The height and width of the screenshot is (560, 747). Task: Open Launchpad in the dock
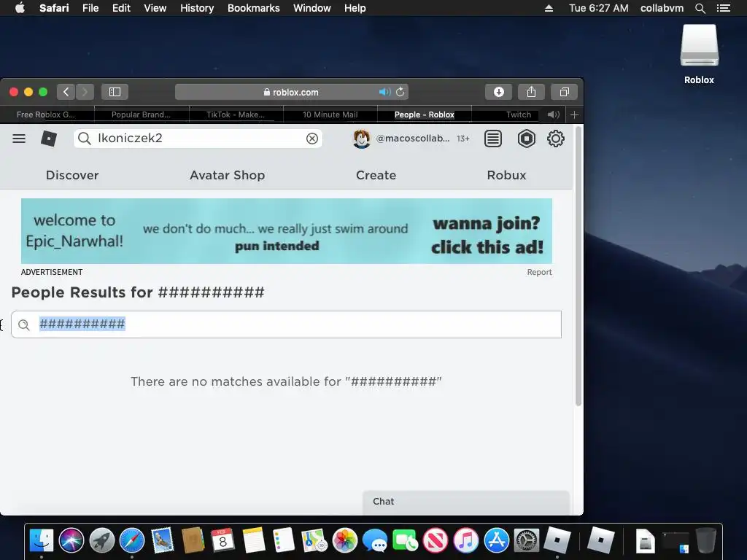tap(102, 540)
